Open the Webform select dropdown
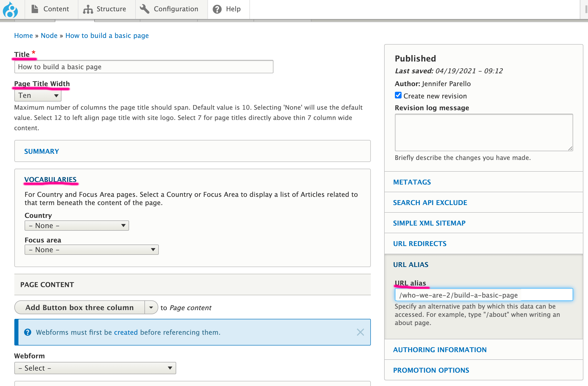Image resolution: width=588 pixels, height=386 pixels. point(95,368)
